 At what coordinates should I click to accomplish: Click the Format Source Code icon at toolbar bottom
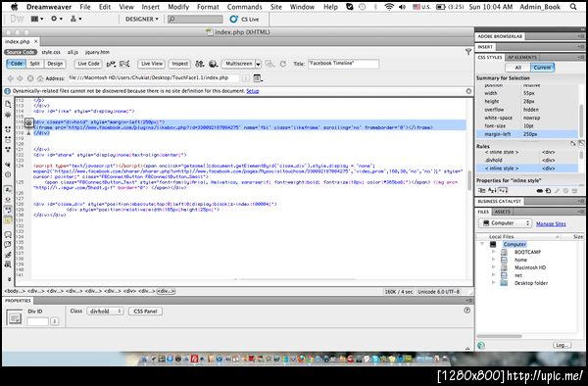[x=8, y=265]
